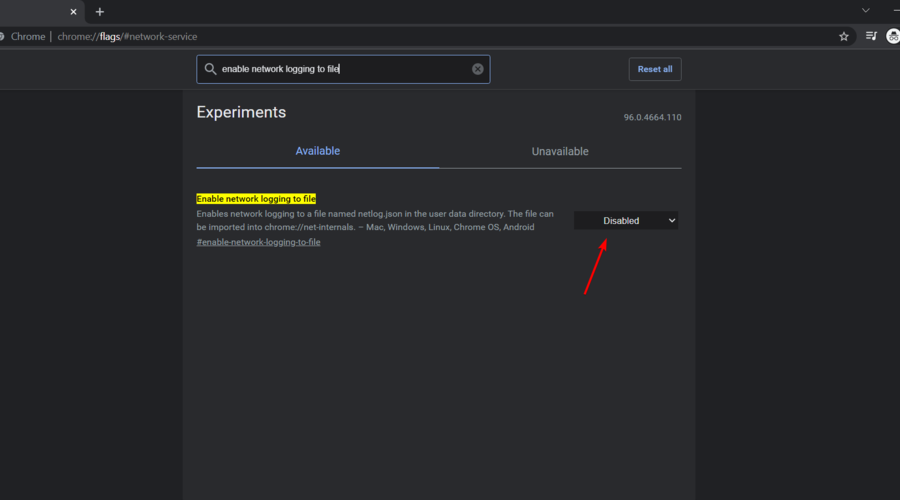Open the media controls icon
This screenshot has width=900, height=500.
(x=871, y=36)
